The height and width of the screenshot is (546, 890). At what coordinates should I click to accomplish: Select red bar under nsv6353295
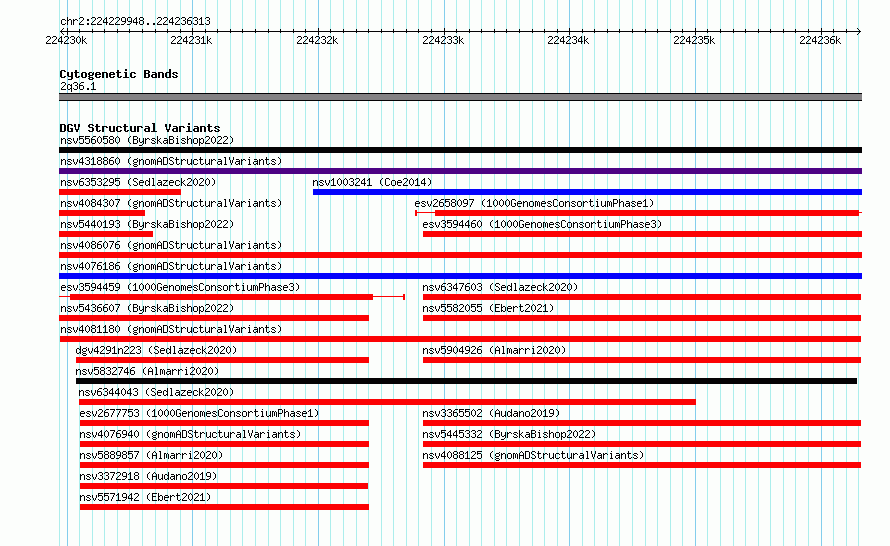[120, 192]
